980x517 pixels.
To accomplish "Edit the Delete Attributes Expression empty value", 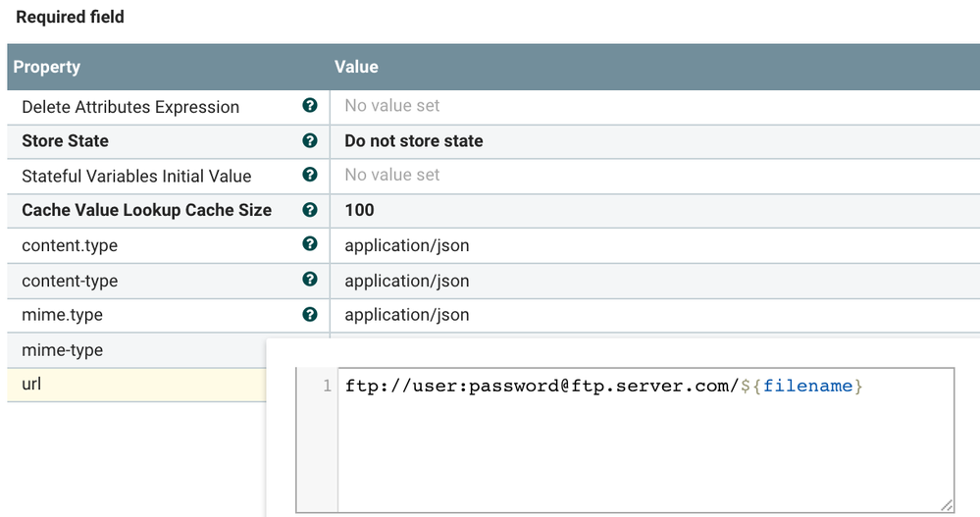I will (391, 106).
